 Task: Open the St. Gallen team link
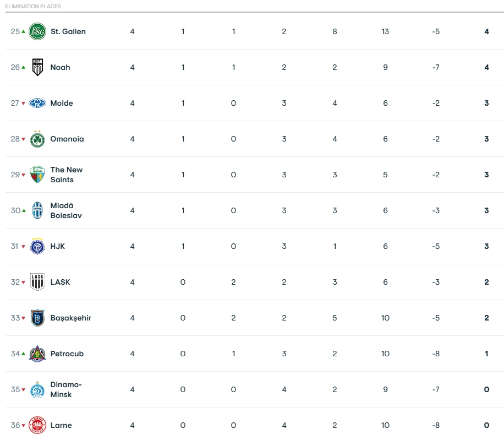68,31
